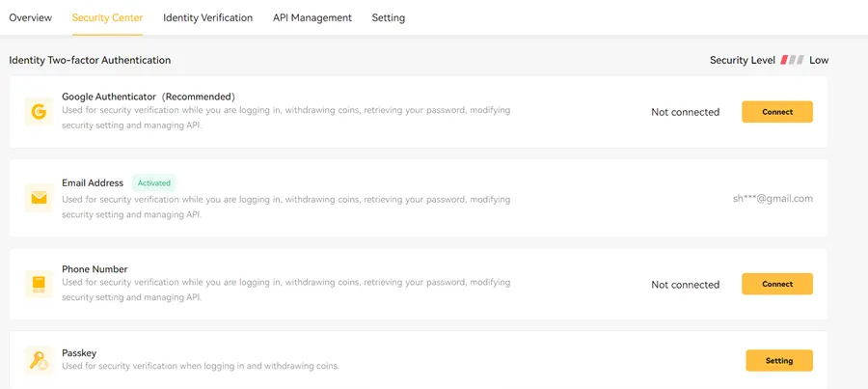The image size is (868, 389).
Task: Click the Google Authenticator icon
Action: click(39, 112)
